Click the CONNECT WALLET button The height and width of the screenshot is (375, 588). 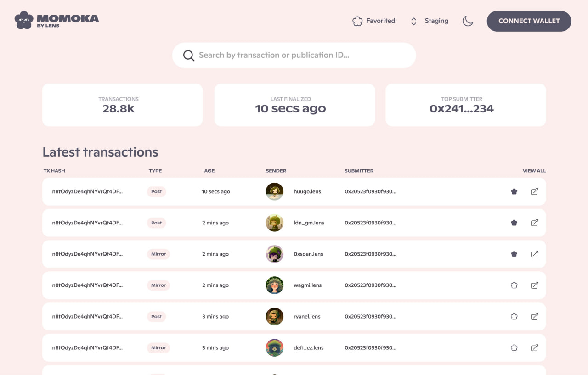[x=529, y=21]
